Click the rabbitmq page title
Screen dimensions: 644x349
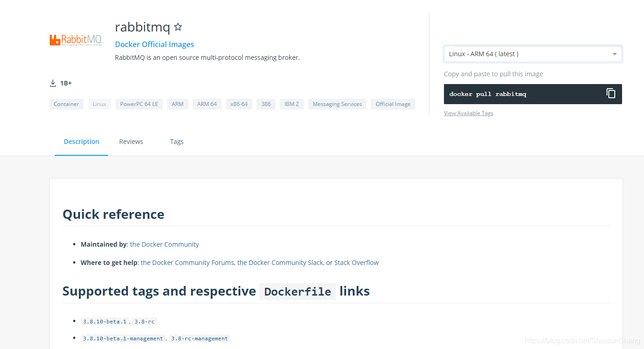point(143,27)
